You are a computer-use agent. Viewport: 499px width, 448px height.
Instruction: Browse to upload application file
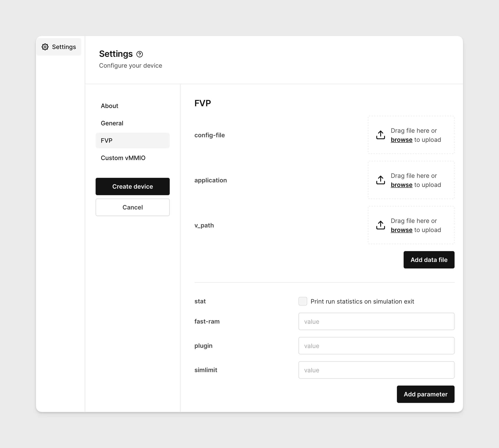(x=401, y=185)
